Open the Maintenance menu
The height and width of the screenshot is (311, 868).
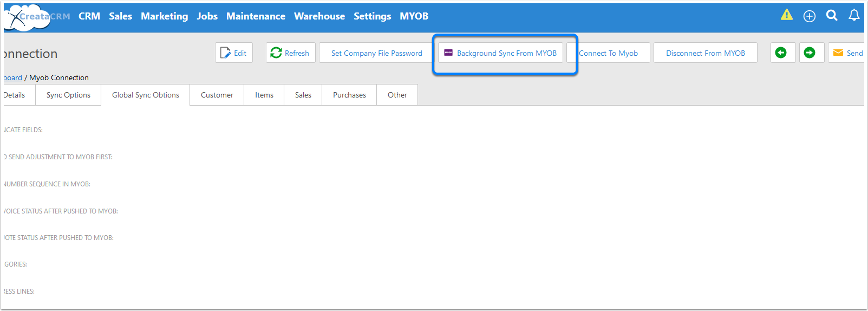point(256,16)
